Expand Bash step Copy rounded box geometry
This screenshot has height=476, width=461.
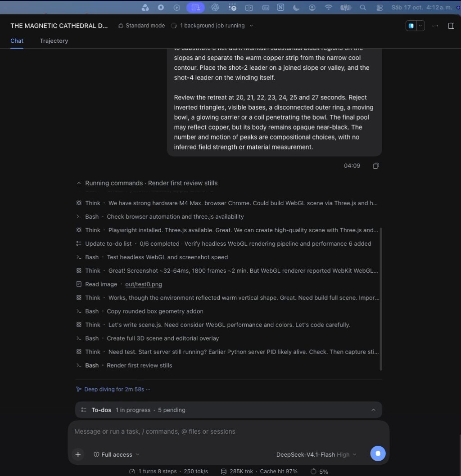pyautogui.click(x=140, y=311)
